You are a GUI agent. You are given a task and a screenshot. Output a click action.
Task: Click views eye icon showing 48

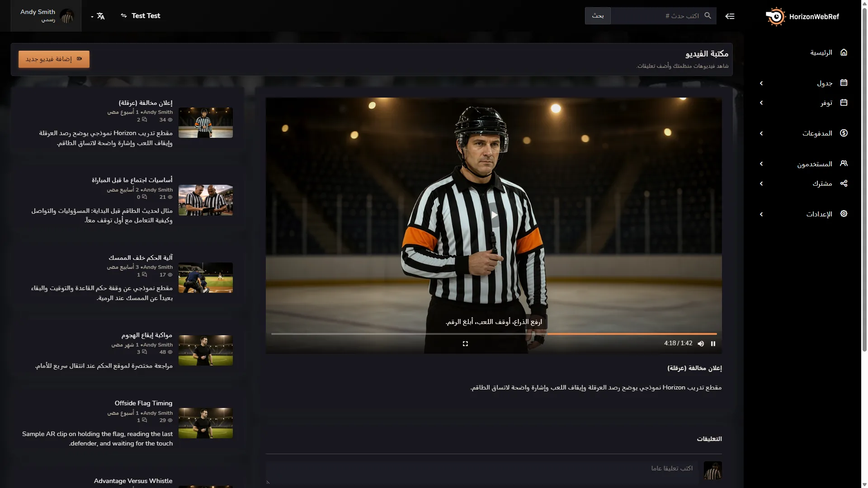coord(170,352)
